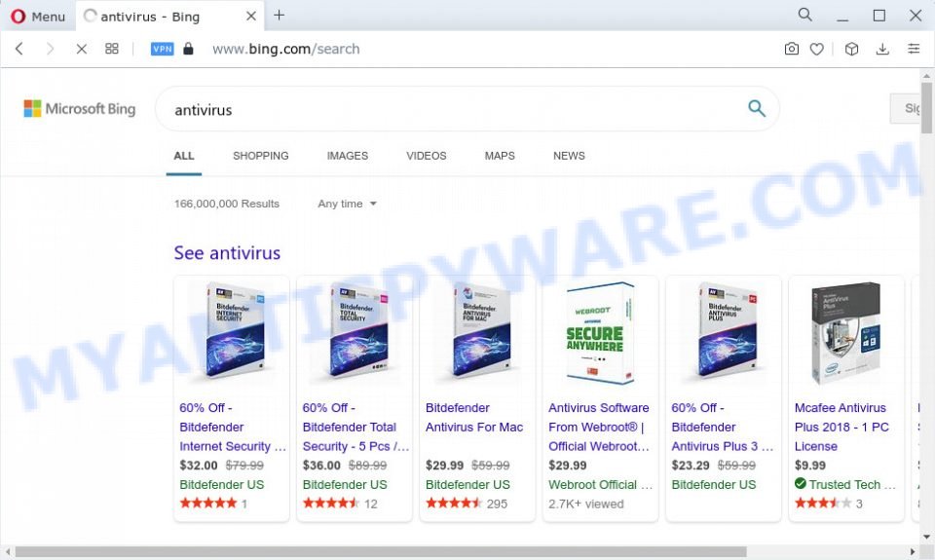Close the antivirus - Bing tab
The image size is (935, 560).
[x=251, y=17]
